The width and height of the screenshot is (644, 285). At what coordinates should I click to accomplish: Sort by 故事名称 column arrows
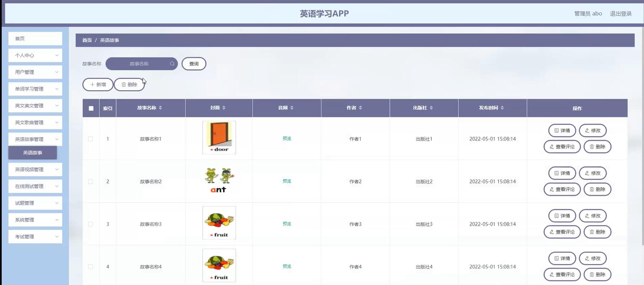coord(160,108)
